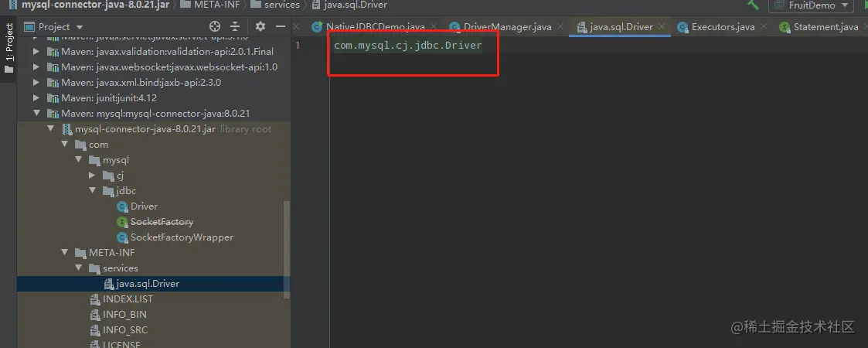Click the Driver class icon
868x348 pixels.
point(122,206)
